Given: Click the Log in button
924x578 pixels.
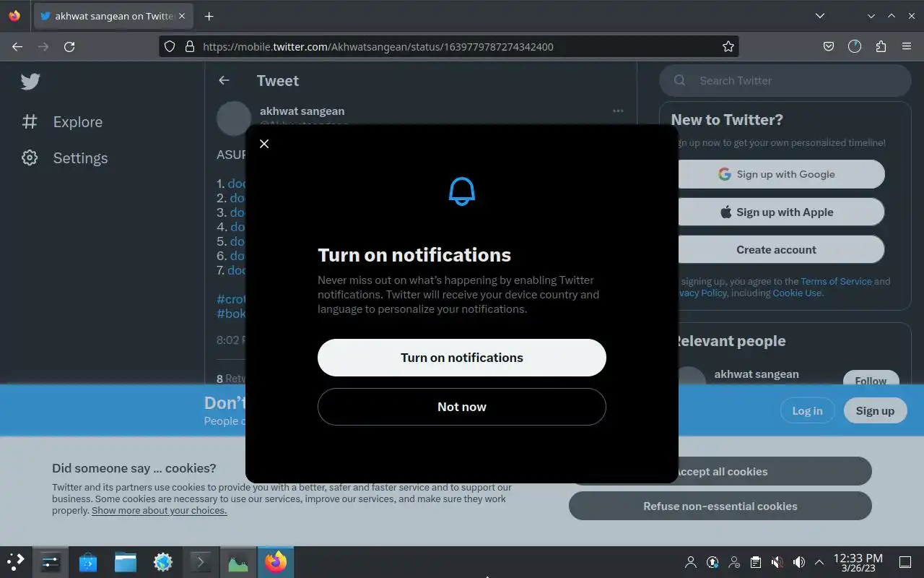Looking at the screenshot, I should pos(807,410).
